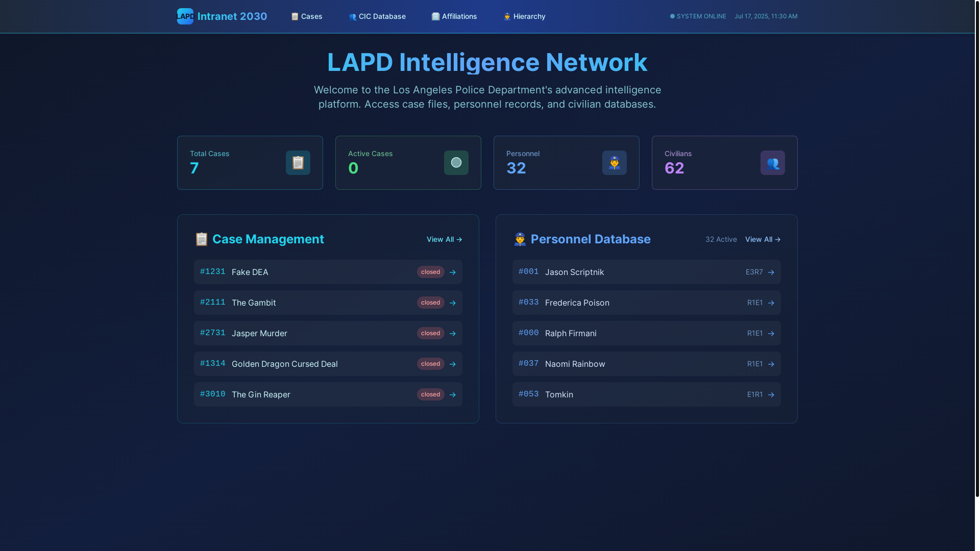
Task: Click the Civilians stat card
Action: click(725, 163)
